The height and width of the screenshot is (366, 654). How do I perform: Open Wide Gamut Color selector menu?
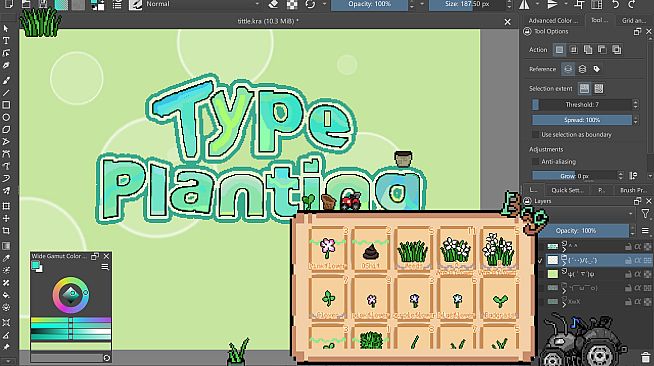pyautogui.click(x=105, y=267)
